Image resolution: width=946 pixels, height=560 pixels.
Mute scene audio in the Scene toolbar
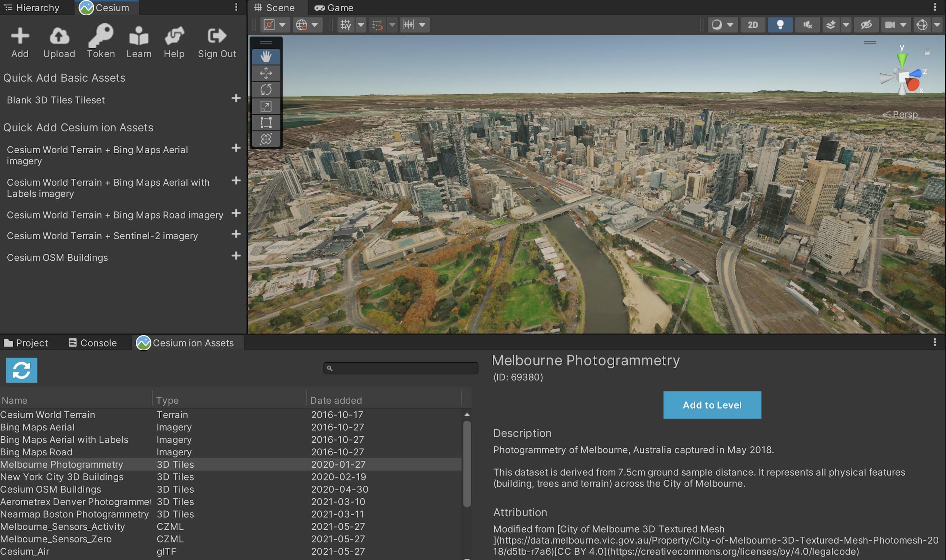click(x=808, y=24)
